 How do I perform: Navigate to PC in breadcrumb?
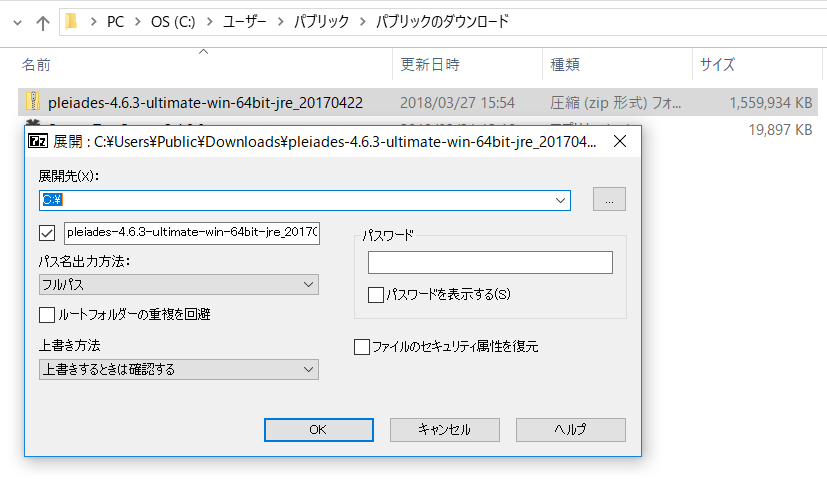point(116,22)
